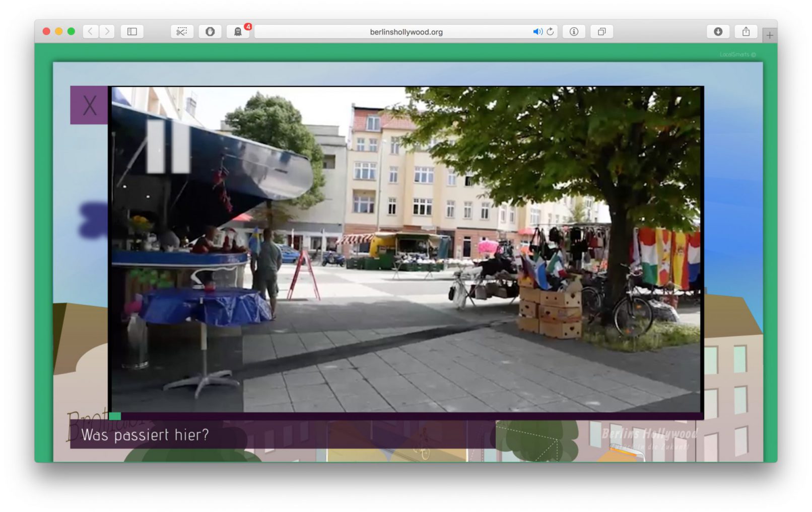Viewport: 812px width, 512px height.
Task: Toggle the Safari sidebar
Action: tap(132, 32)
